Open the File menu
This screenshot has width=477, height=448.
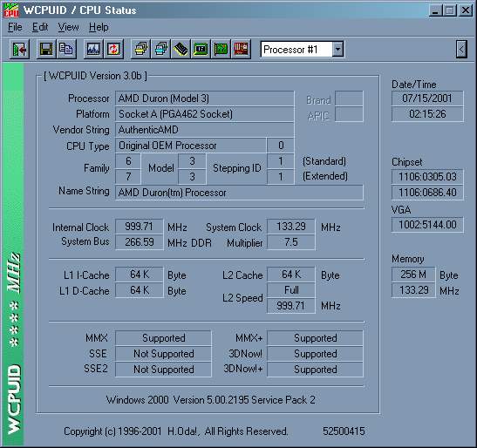[x=15, y=27]
